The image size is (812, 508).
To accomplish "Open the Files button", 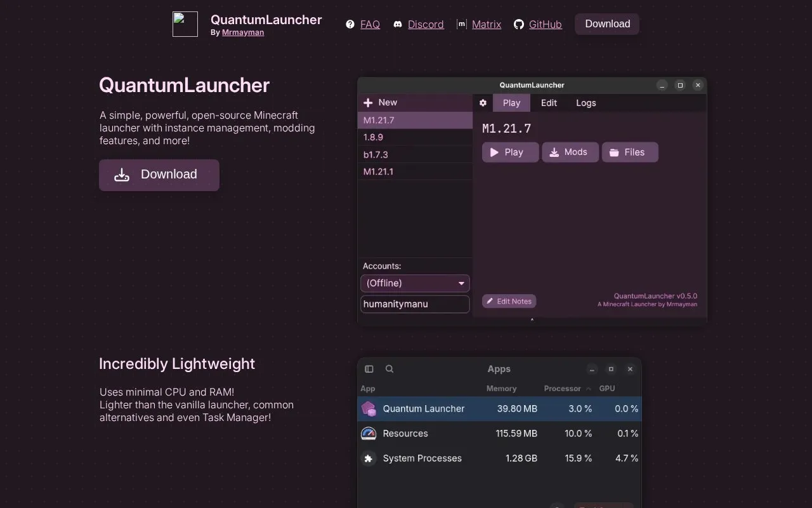I will coord(630,152).
